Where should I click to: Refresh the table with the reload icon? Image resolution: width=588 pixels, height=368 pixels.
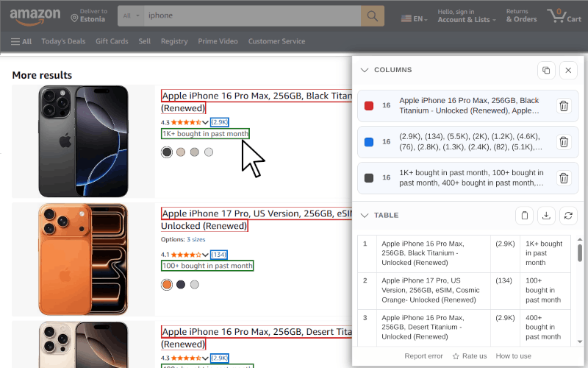(x=568, y=216)
